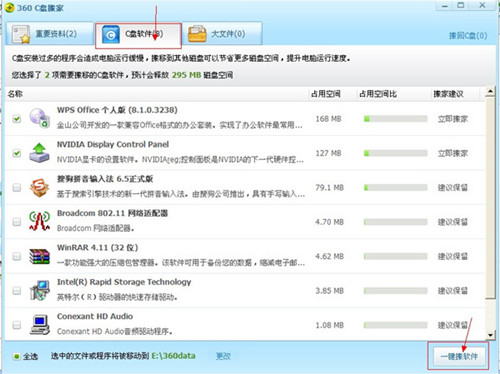Click 建议保留 suggestion in Broadcom row
This screenshot has height=374, width=500.
click(x=453, y=222)
